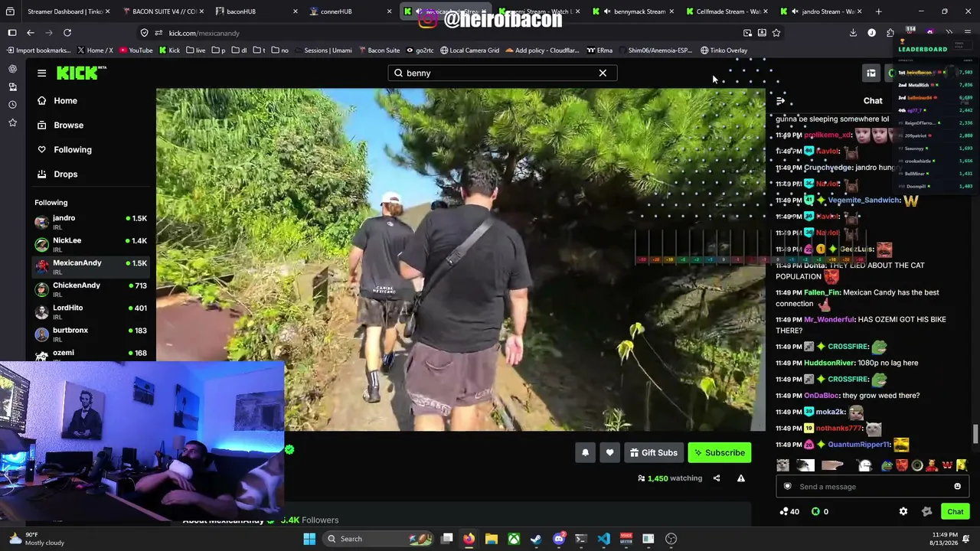Click the channel points 40 counter
This screenshot has width=980, height=551.
pyautogui.click(x=789, y=511)
